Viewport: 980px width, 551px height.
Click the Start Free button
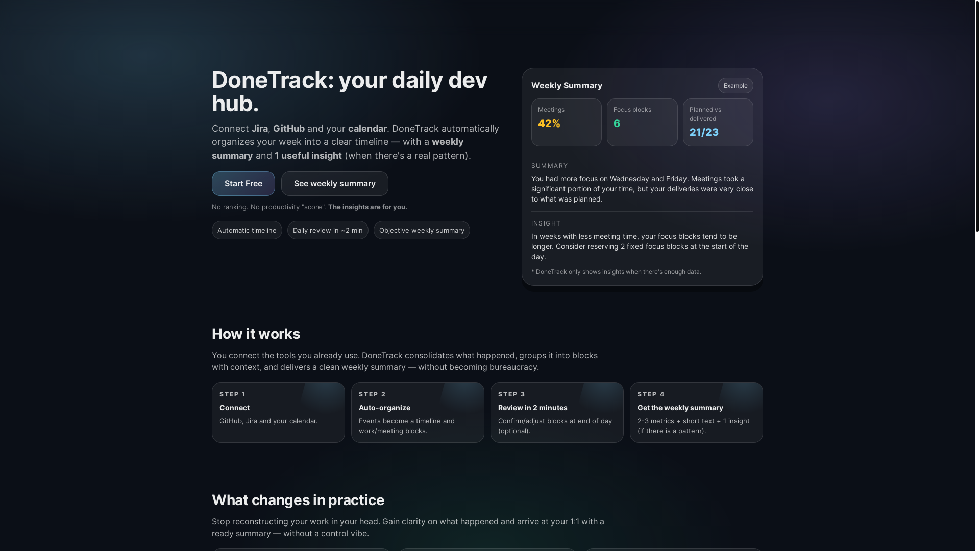tap(243, 184)
